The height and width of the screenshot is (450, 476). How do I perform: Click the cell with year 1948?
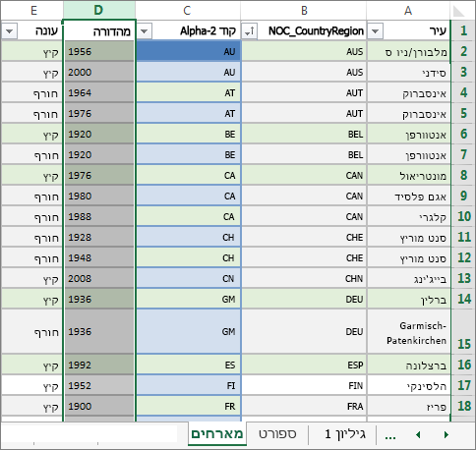point(99,257)
